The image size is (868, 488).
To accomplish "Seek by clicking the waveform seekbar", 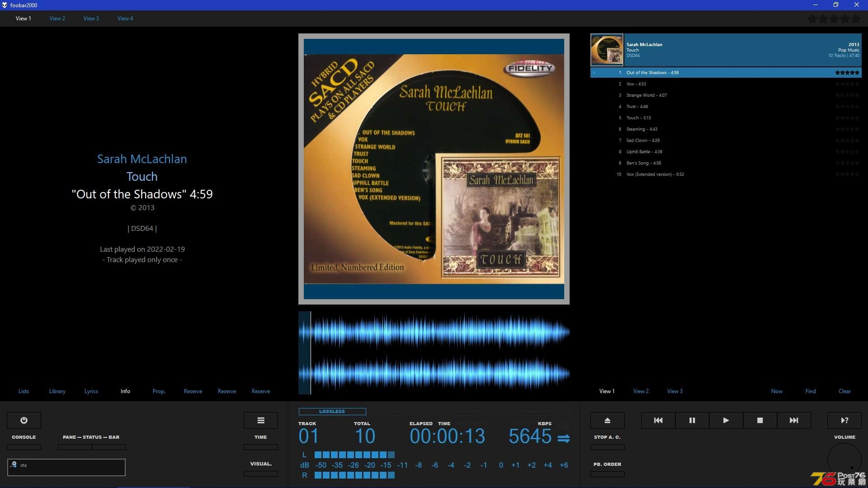I will click(434, 353).
